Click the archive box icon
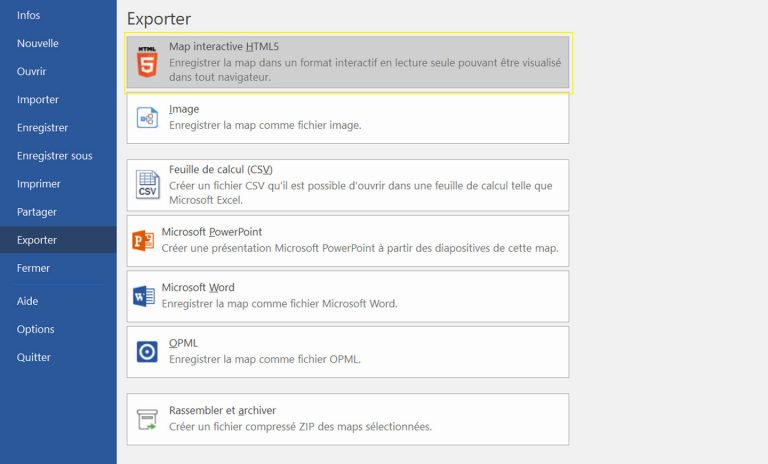The width and height of the screenshot is (768, 464). [x=147, y=419]
